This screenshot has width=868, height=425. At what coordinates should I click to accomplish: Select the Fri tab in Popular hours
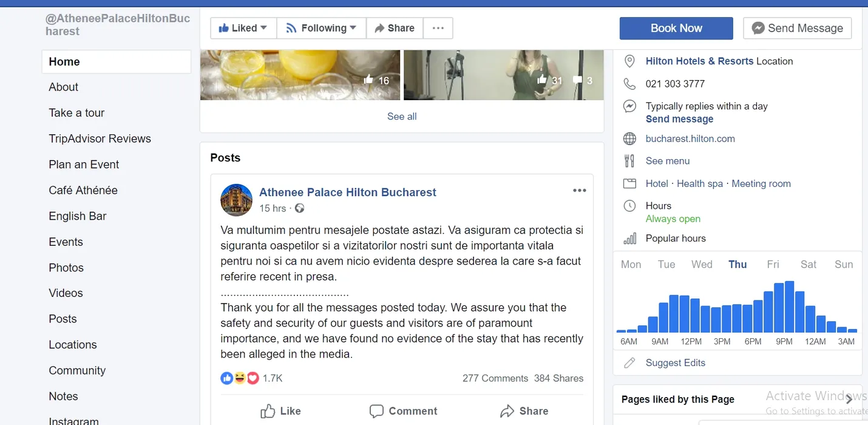[x=773, y=264]
